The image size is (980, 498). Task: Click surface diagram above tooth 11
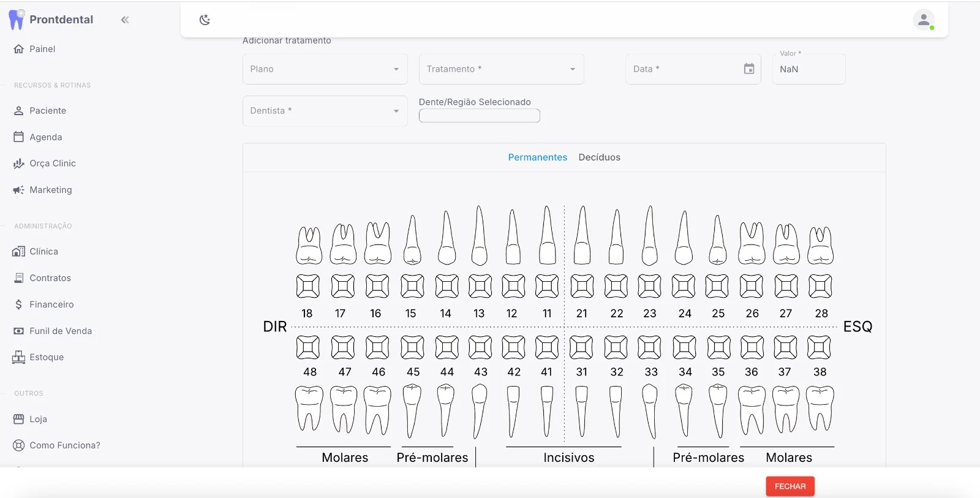point(547,286)
